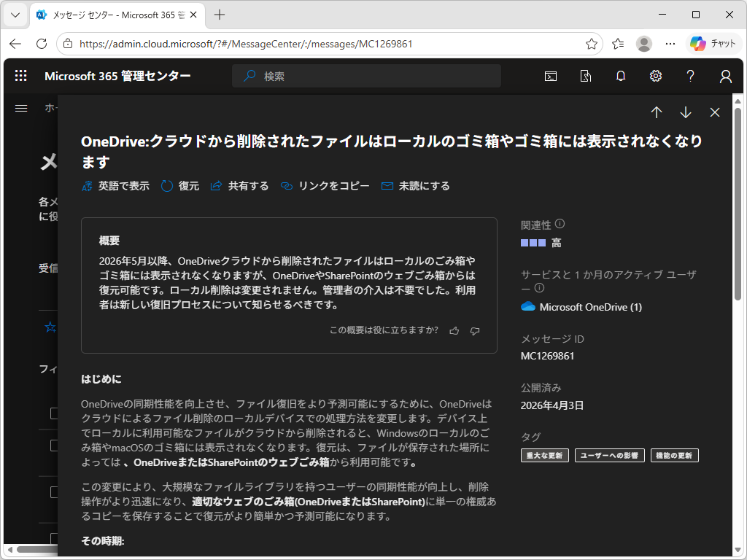Collapse the tab list dropdown arrow
This screenshot has width=747, height=560.
click(15, 15)
